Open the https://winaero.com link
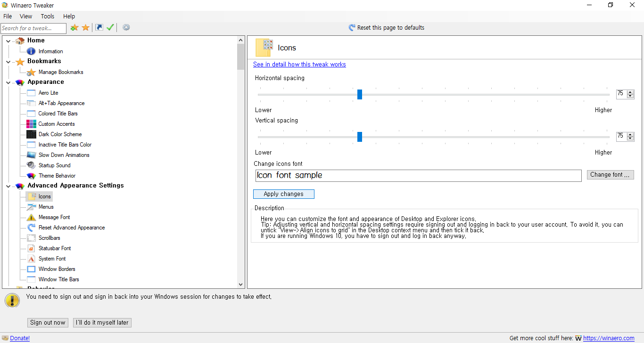 point(609,338)
